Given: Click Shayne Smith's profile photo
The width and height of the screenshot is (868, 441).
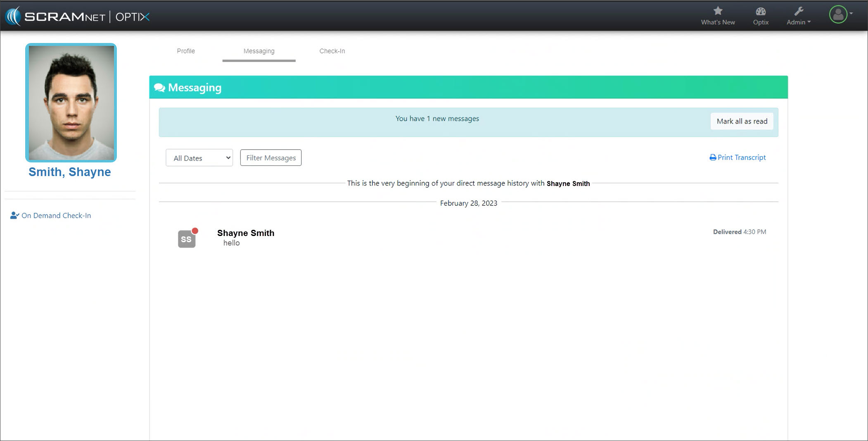Looking at the screenshot, I should coord(71,103).
